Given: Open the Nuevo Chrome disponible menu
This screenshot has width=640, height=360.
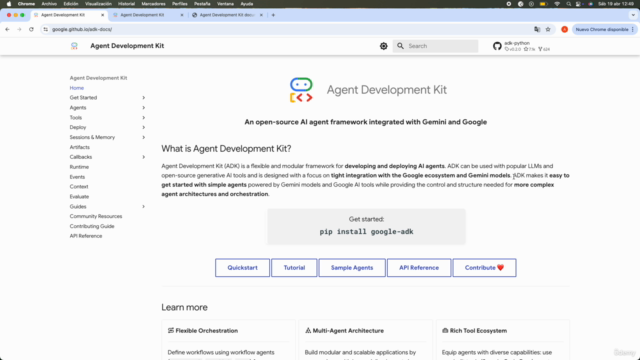Looking at the screenshot, I should pyautogui.click(x=604, y=29).
